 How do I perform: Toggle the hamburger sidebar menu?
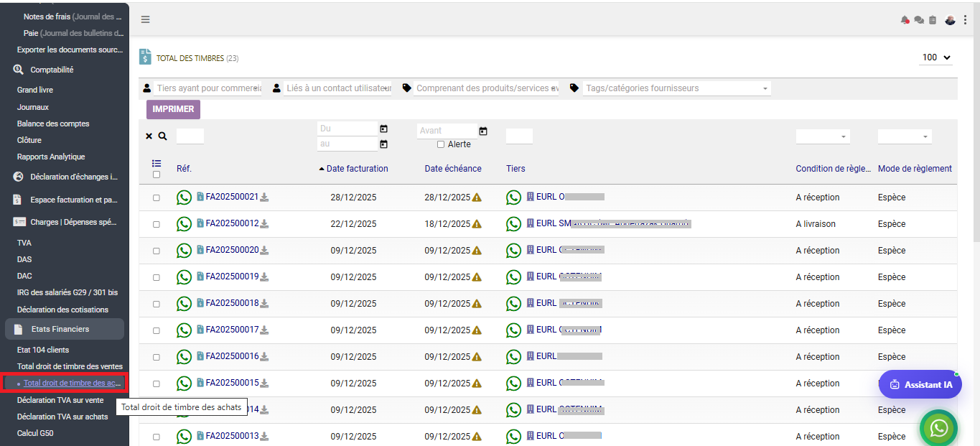click(x=145, y=19)
